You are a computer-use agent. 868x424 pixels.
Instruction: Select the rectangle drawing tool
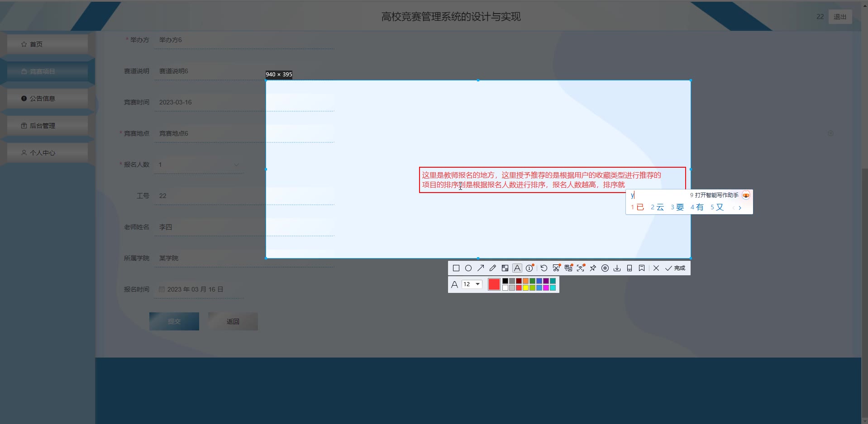tap(456, 268)
